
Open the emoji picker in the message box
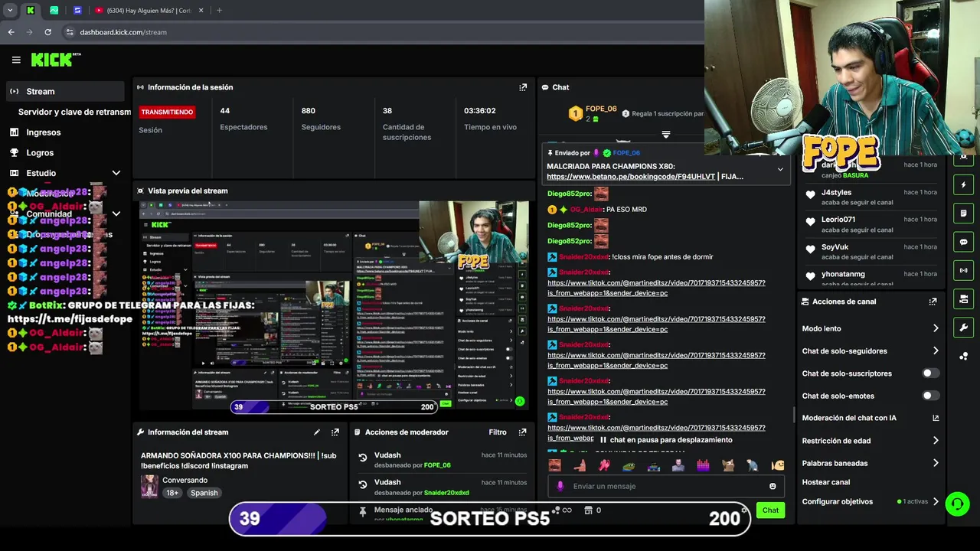point(773,486)
